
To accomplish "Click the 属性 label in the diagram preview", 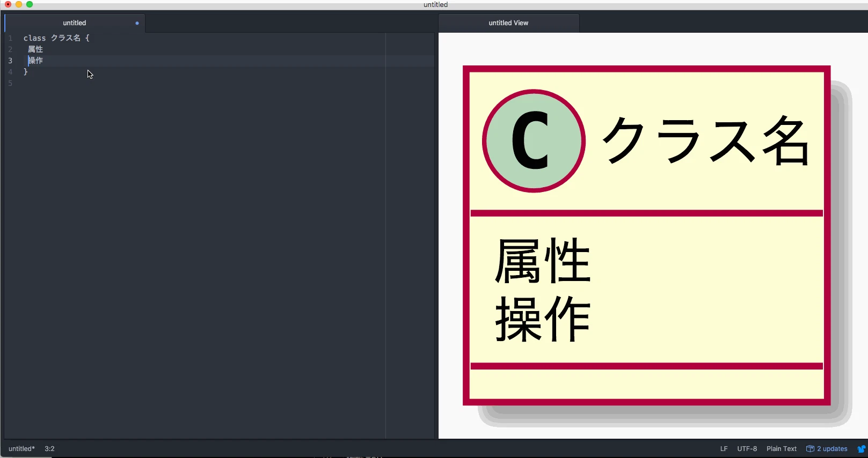I will (x=543, y=261).
